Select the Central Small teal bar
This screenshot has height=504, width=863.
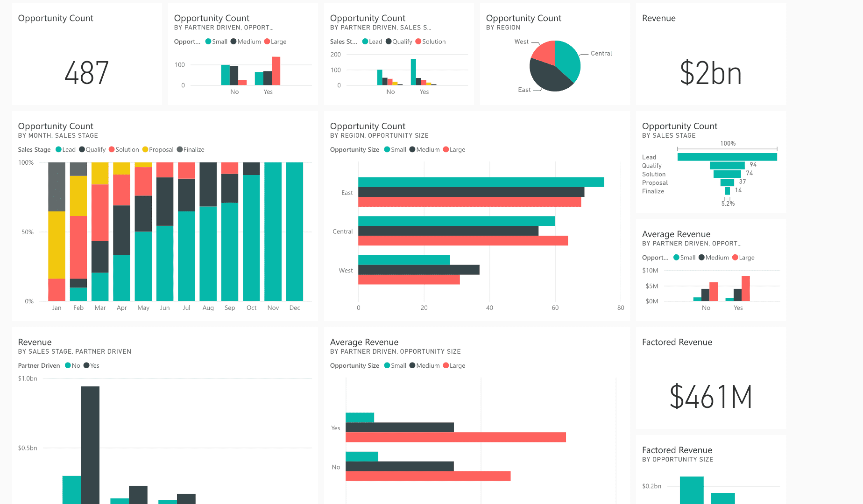(456, 221)
